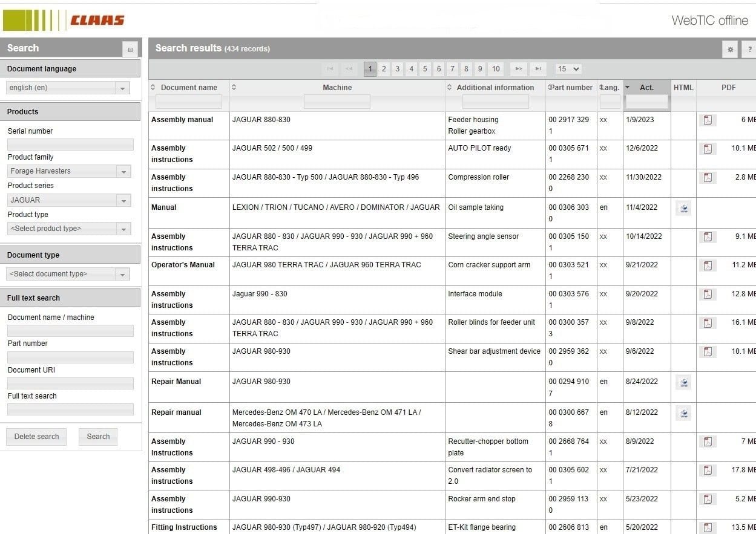Open the Select document type dropdown
Screen dimensions: 756x534
125,274
